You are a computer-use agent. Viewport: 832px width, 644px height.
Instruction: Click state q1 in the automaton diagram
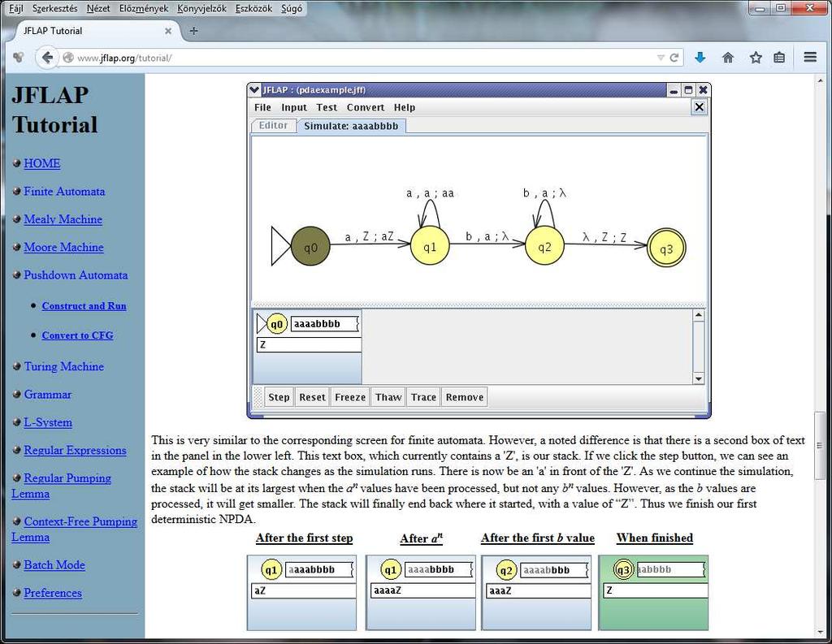click(x=430, y=246)
